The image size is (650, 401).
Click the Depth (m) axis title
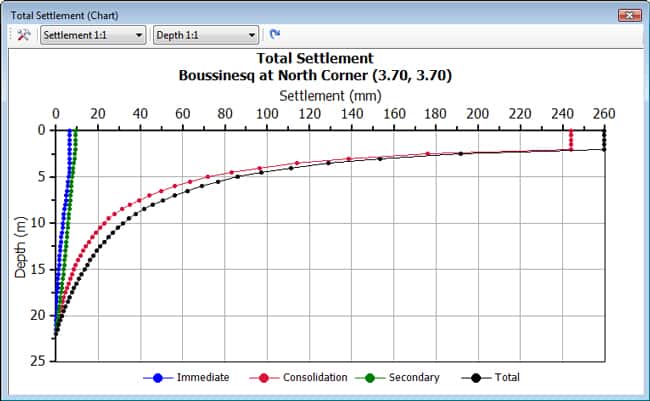pos(20,247)
